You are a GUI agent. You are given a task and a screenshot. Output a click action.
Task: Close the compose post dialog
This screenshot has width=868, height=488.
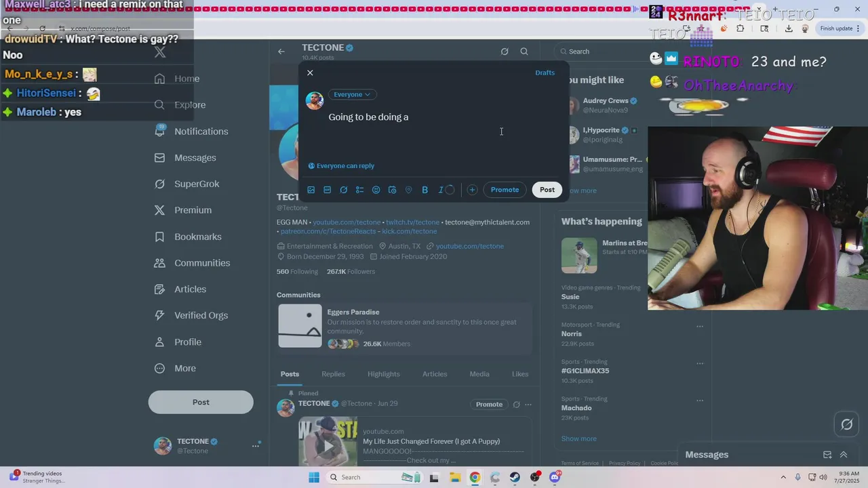pyautogui.click(x=310, y=73)
